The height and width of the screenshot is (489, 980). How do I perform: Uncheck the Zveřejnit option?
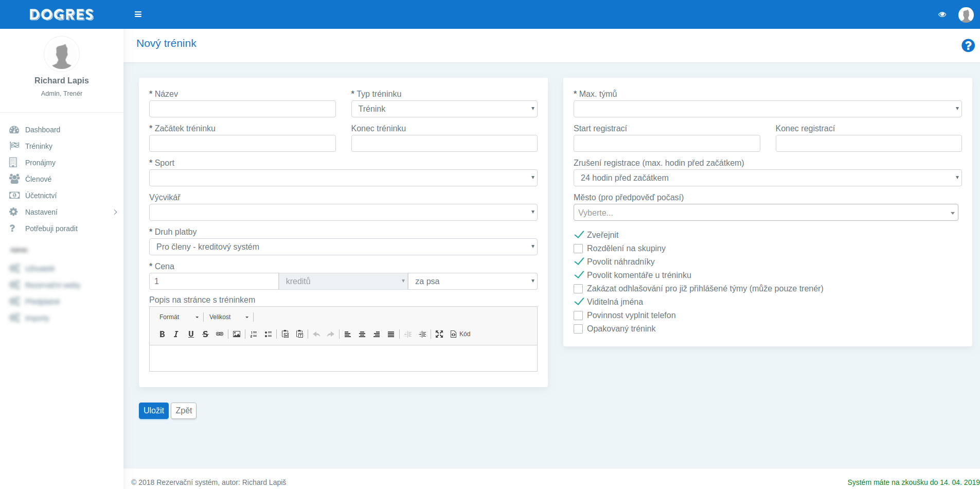[579, 235]
